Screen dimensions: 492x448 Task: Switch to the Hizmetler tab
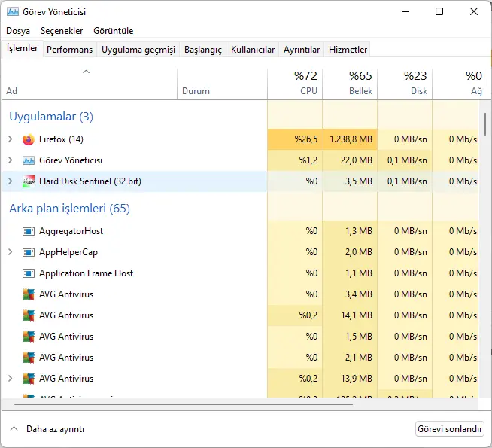348,50
